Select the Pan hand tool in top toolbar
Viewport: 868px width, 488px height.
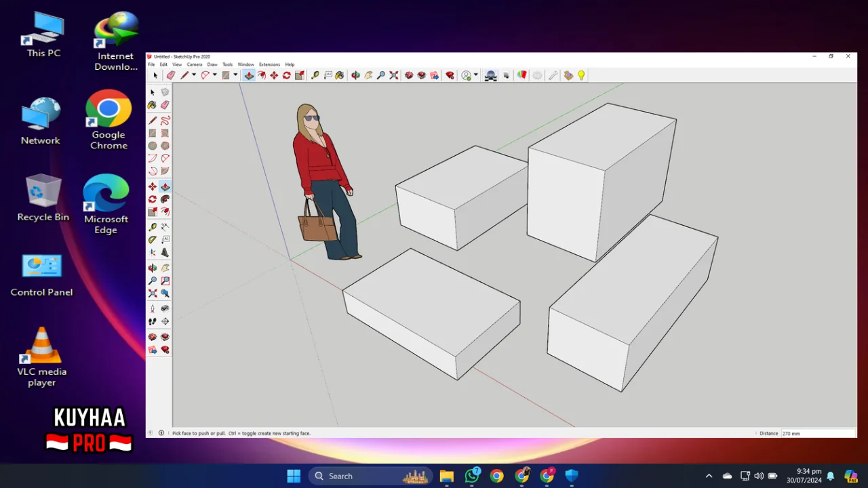click(x=368, y=75)
